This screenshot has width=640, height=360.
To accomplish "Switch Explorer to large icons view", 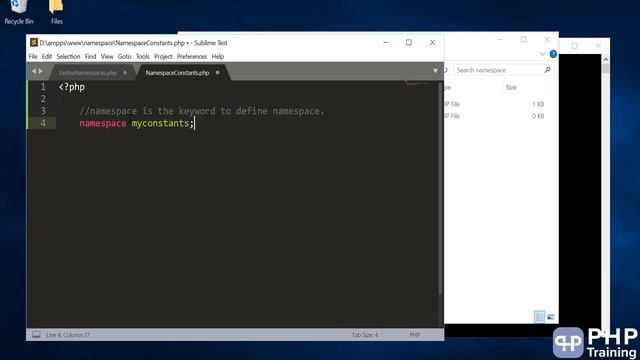I will click(x=551, y=316).
